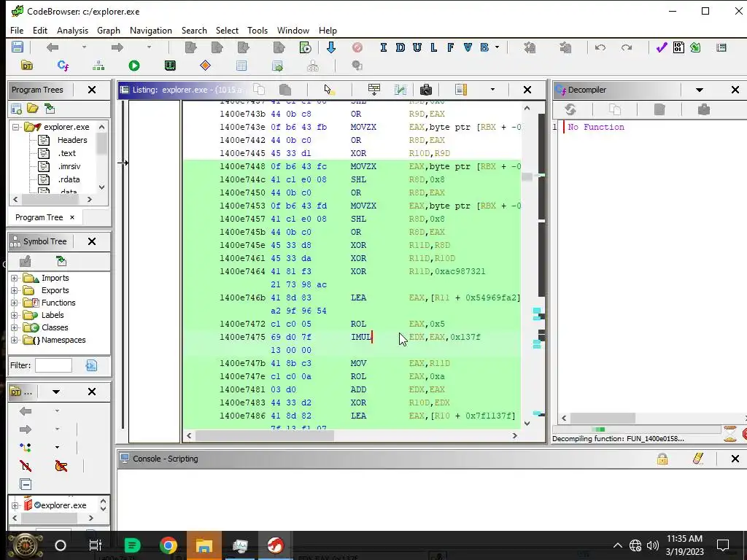Clear the console with the eraser icon
This screenshot has width=747, height=560.
click(698, 459)
